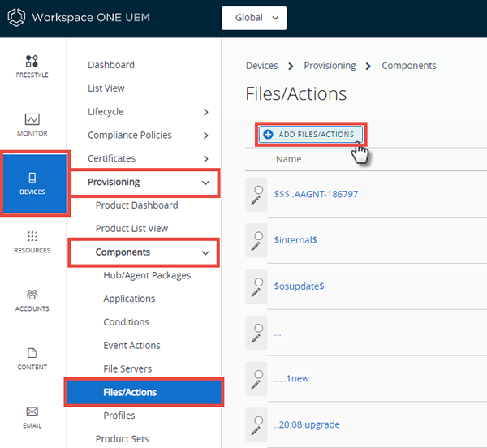Open Hub/Agent Packages item
487x448 pixels.
(147, 275)
